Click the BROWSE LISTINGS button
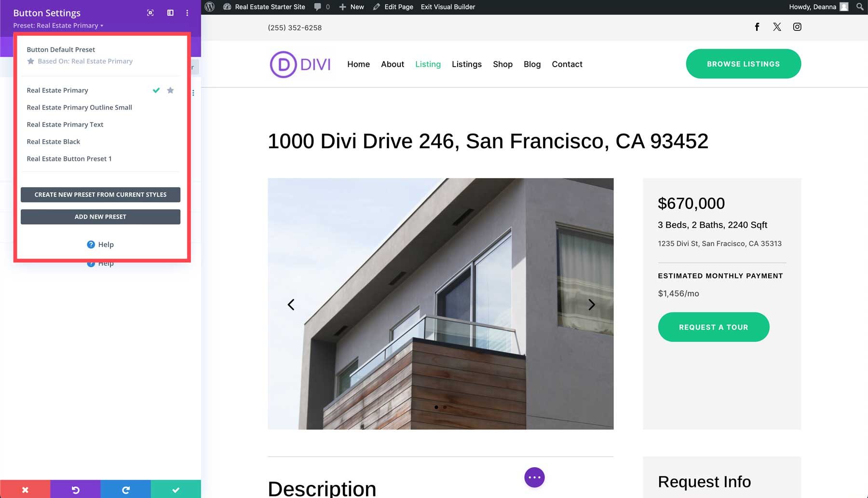The width and height of the screenshot is (868, 498). point(743,63)
